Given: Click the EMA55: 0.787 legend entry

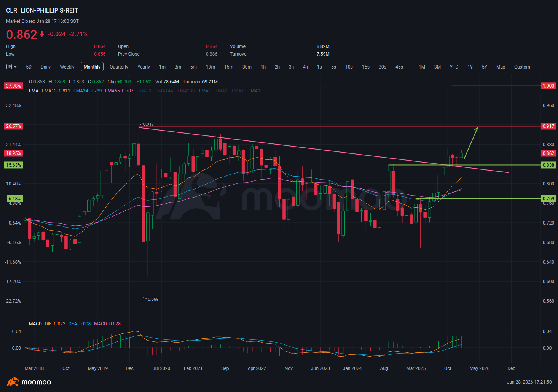Looking at the screenshot, I should pos(119,91).
